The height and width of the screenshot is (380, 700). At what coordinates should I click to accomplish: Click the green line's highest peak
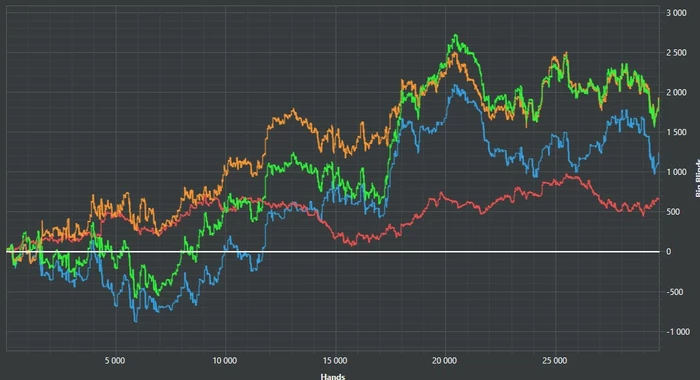point(455,35)
